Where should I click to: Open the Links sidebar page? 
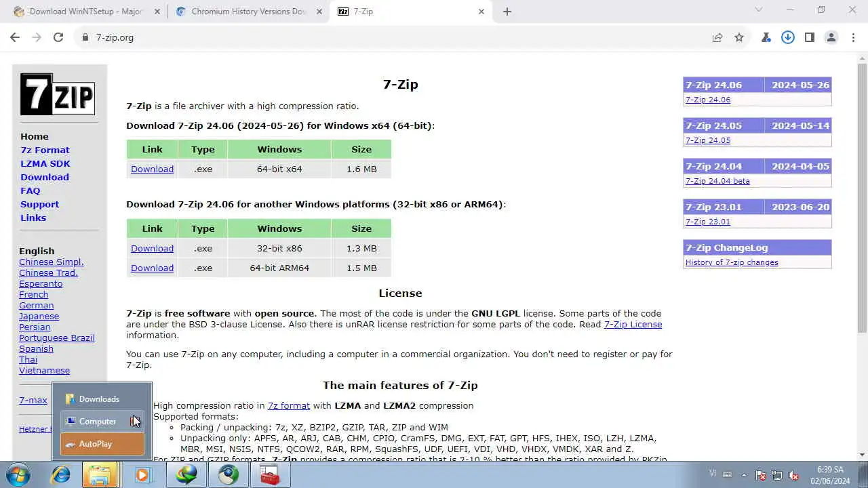tap(33, 218)
